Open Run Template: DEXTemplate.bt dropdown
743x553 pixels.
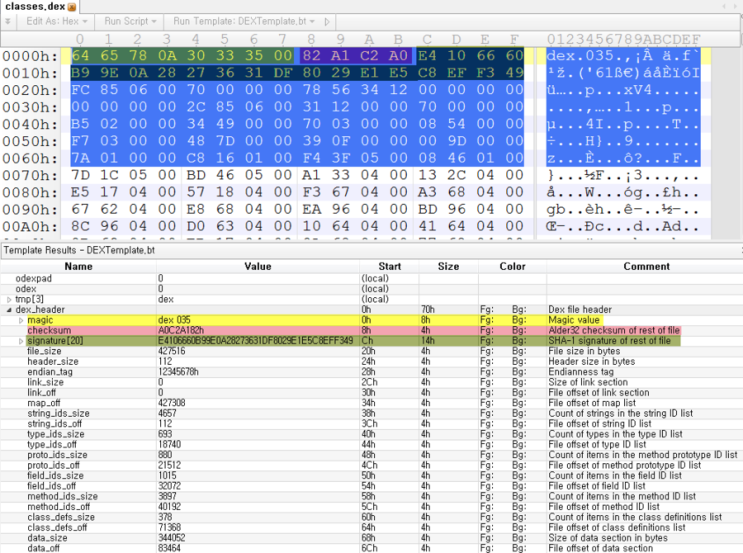244,21
